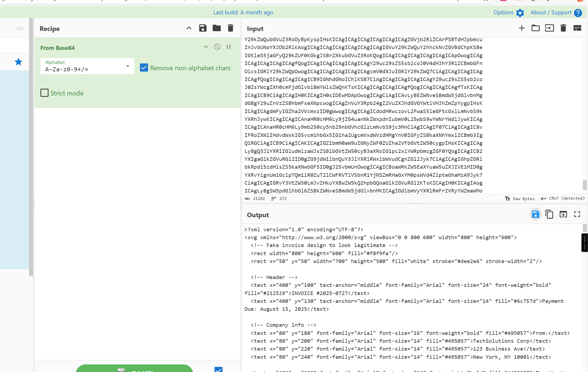Disable the From Base64 operation
This screenshot has height=372, width=588.
coord(217,47)
